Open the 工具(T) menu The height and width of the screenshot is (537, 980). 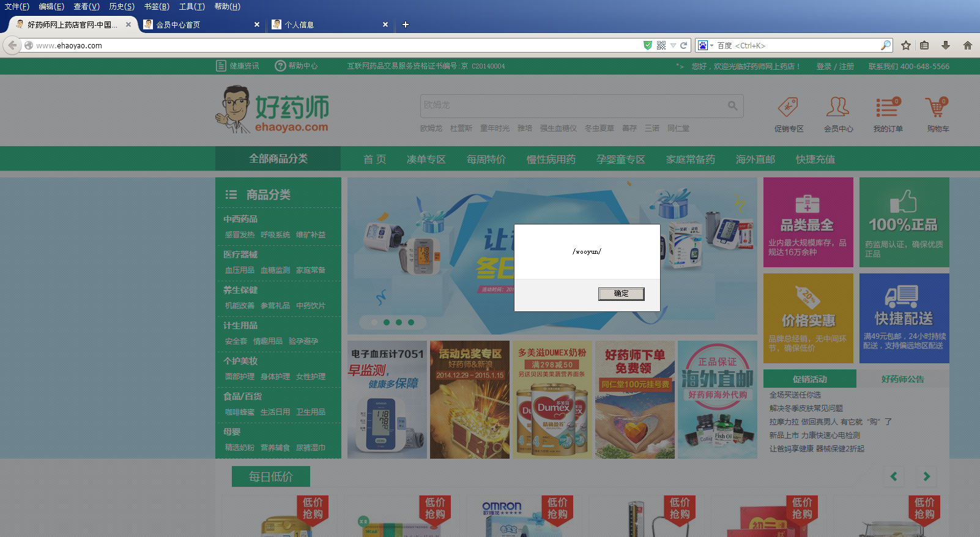[192, 7]
